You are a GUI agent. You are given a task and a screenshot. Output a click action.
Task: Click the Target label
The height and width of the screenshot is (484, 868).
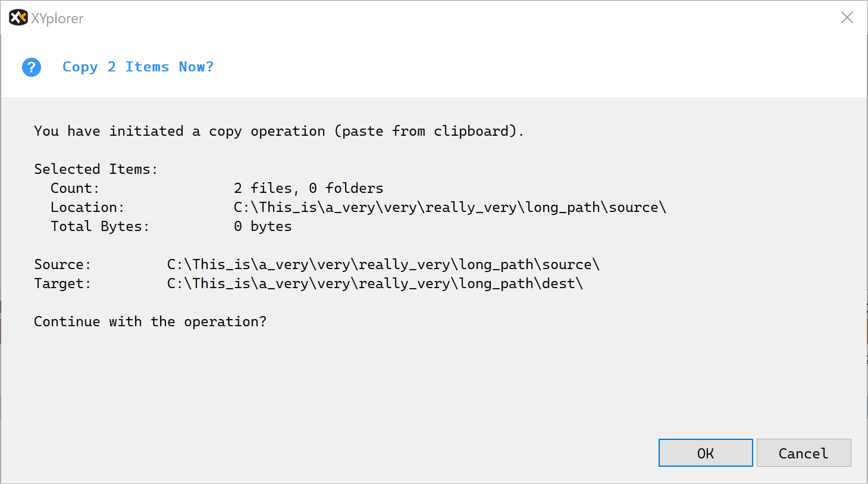tap(61, 283)
